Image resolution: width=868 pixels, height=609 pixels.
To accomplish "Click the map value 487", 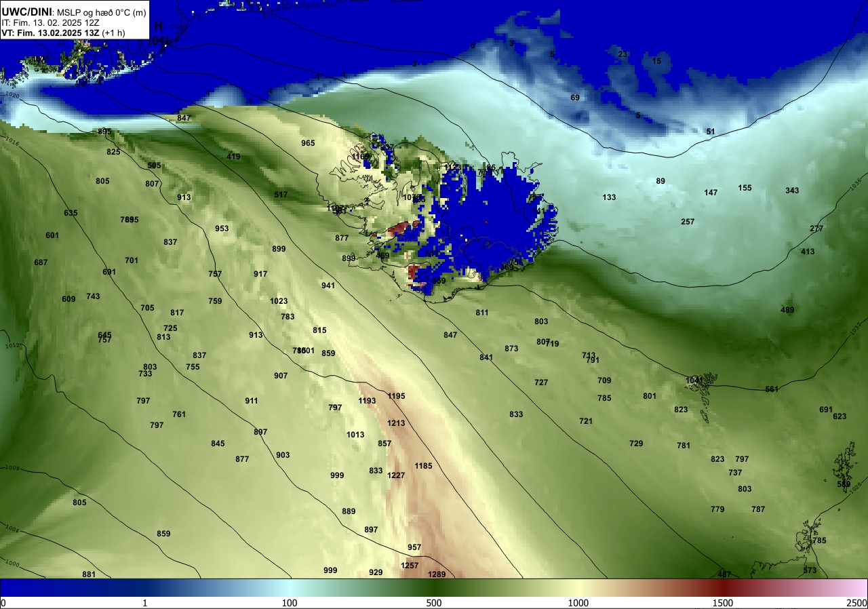I will coord(724,574).
